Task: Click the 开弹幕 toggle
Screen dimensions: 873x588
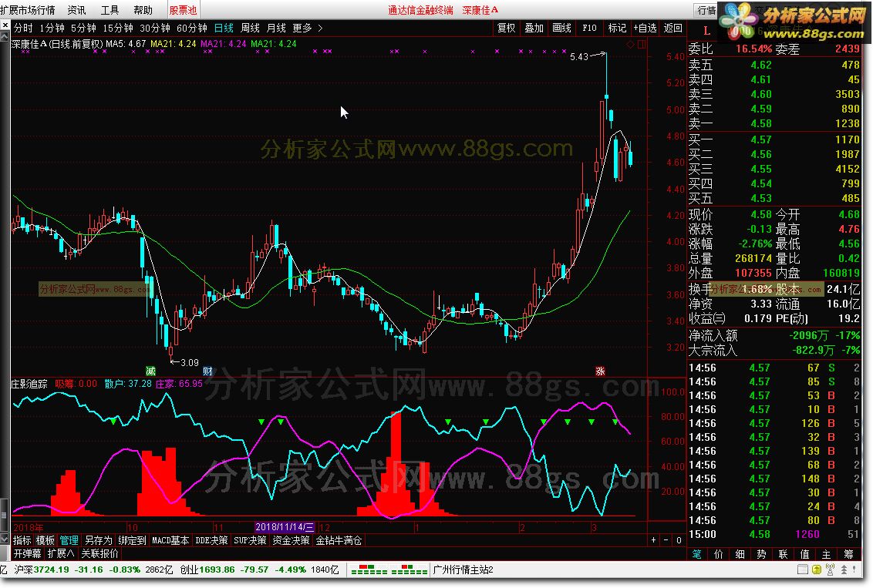Action: 27,553
